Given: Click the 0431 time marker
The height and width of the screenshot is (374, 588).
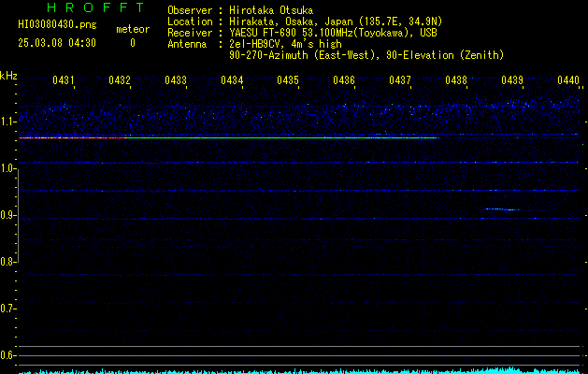Looking at the screenshot, I should coord(63,79).
